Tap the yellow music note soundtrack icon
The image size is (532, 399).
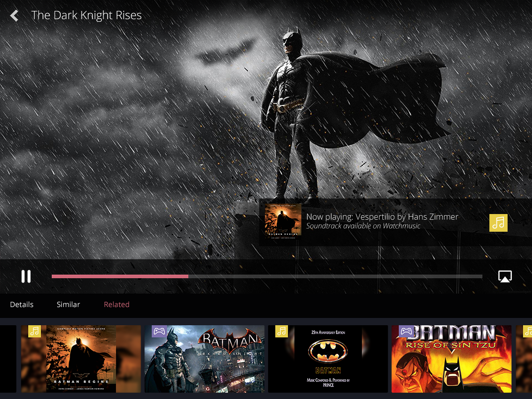(498, 222)
